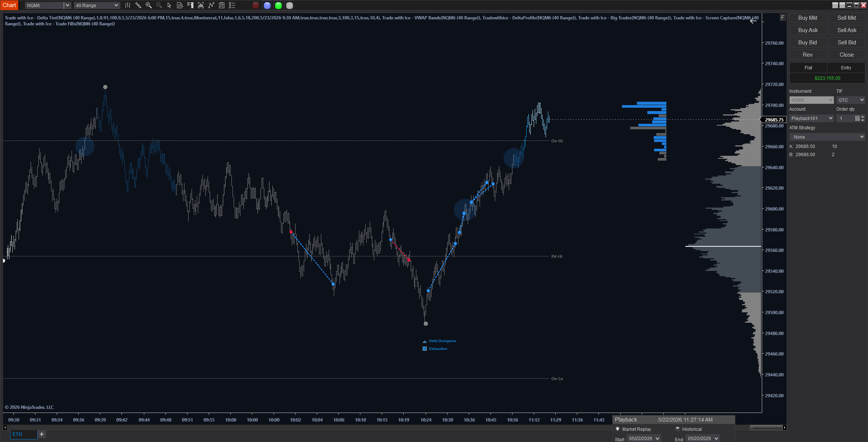The image size is (868, 442).
Task: Click the order qty input field
Action: (x=845, y=119)
